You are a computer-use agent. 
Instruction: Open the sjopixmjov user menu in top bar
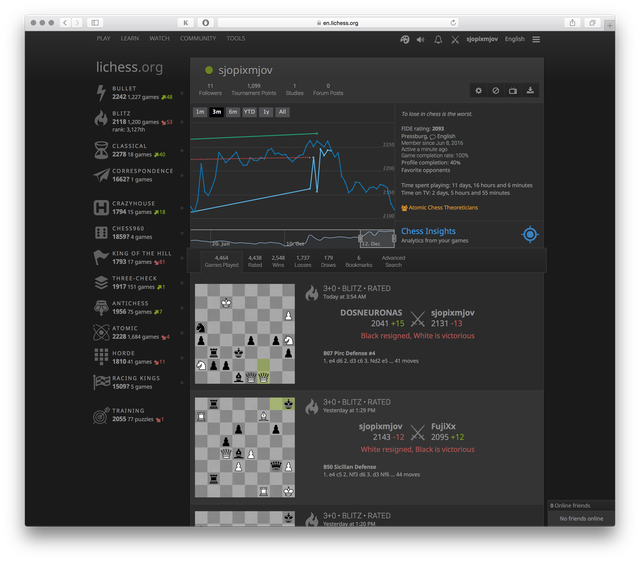click(482, 39)
